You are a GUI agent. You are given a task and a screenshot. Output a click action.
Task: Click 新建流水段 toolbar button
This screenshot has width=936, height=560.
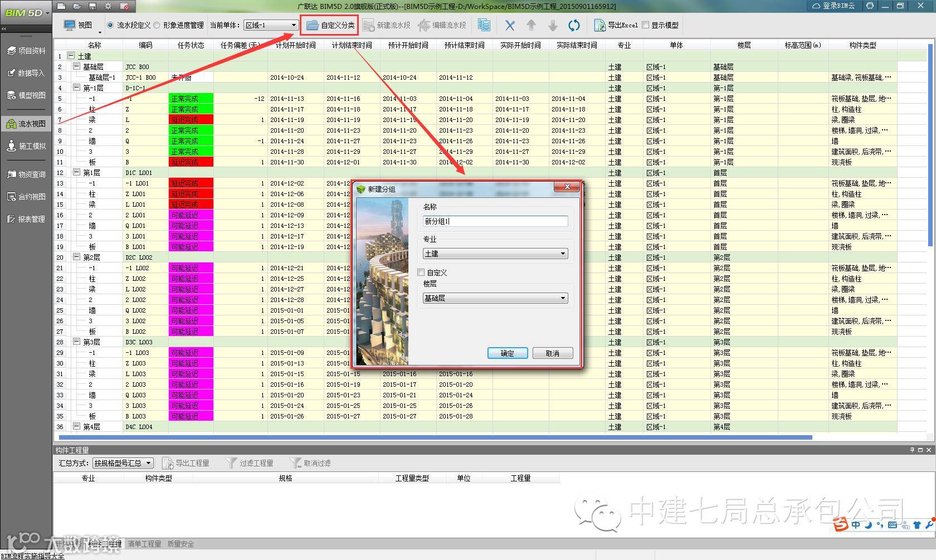coord(386,25)
